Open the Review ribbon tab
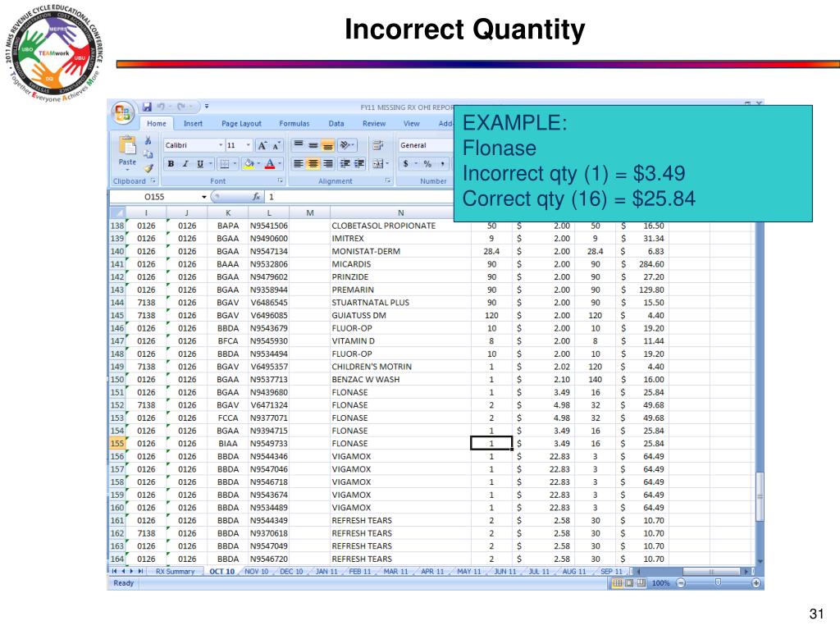 click(x=374, y=124)
